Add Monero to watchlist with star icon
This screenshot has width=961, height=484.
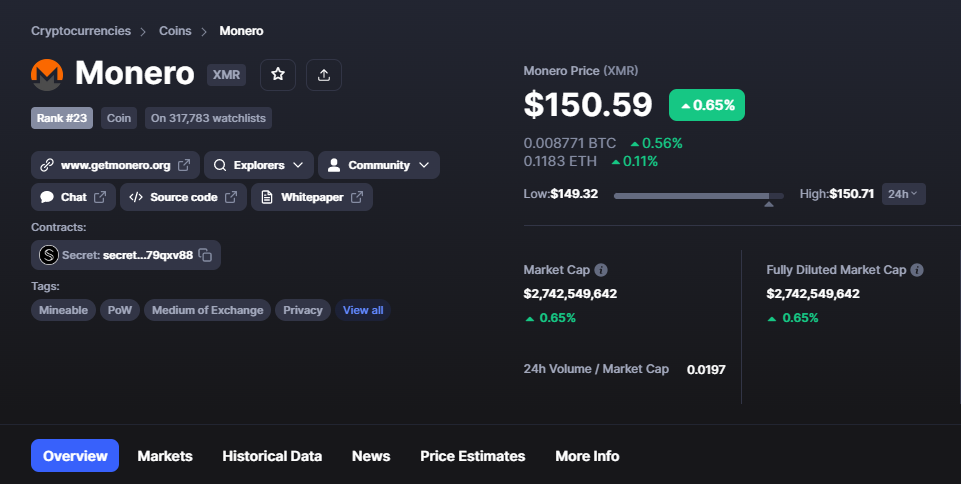[278, 75]
